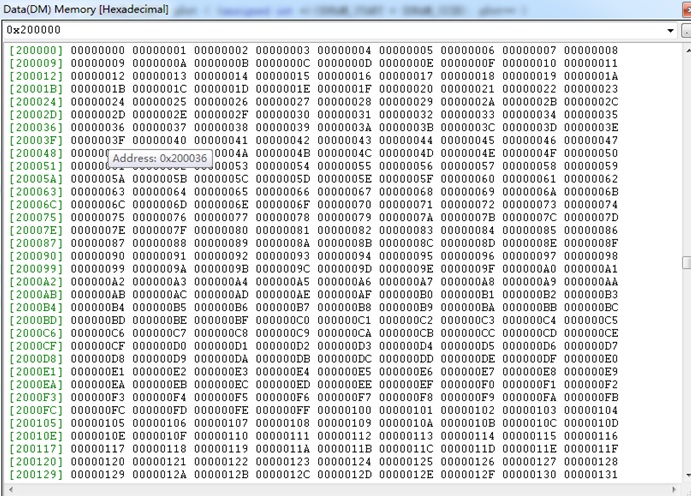Close the Data(DM) Memory window

(687, 9)
